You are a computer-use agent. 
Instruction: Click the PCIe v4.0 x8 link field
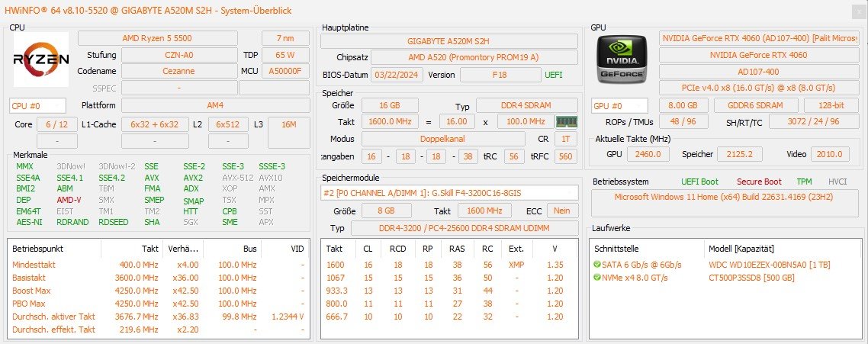coord(759,88)
